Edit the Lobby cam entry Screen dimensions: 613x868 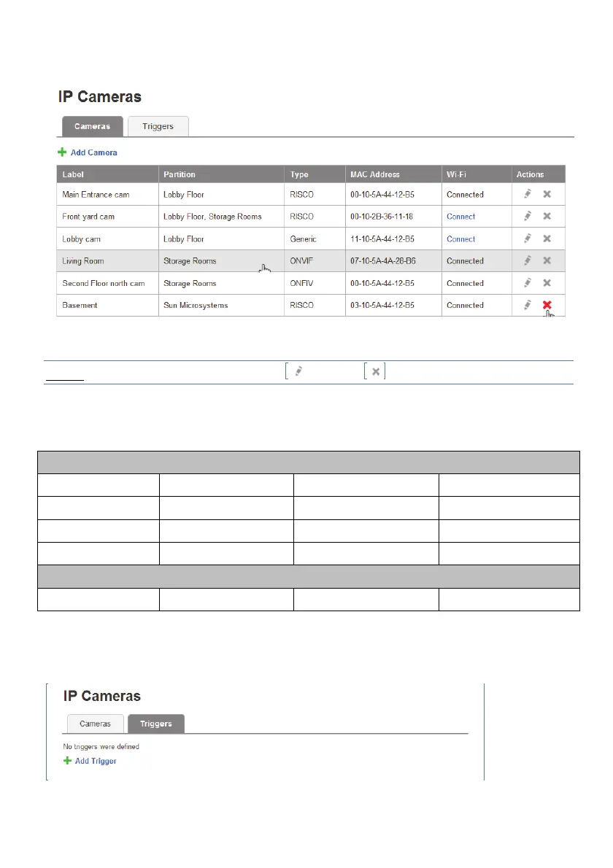tap(528, 239)
